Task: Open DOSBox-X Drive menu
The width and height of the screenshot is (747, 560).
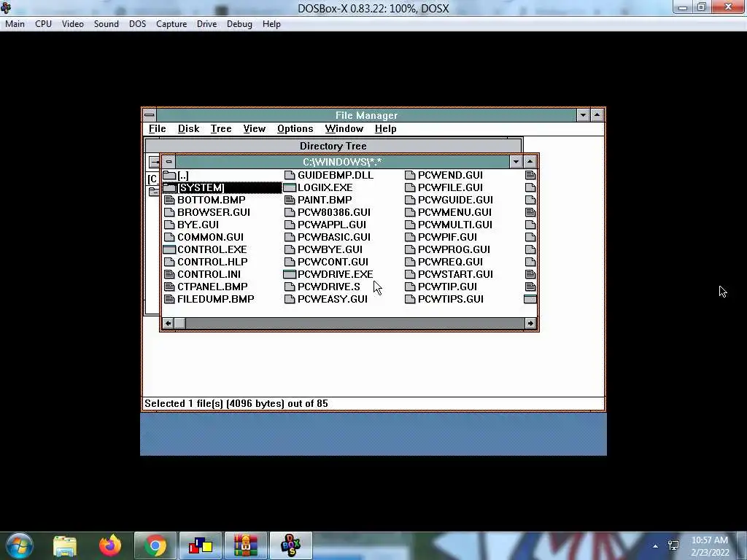Action: (206, 24)
